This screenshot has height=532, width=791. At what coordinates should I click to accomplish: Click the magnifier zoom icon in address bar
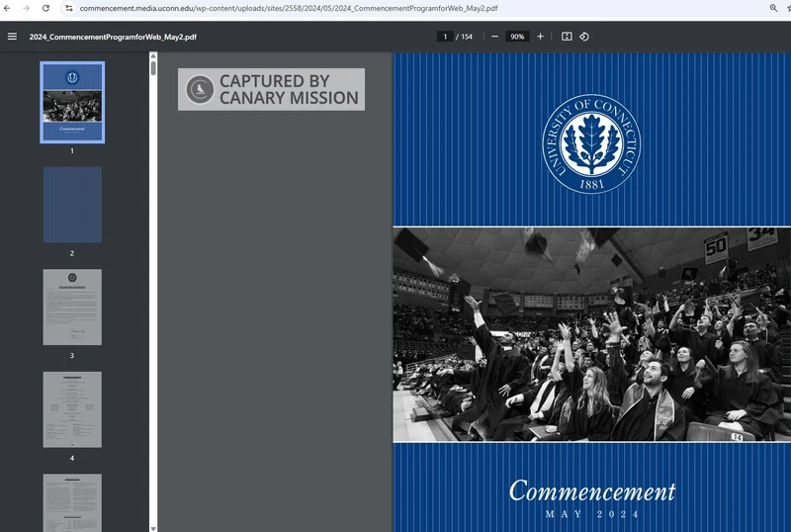[773, 8]
